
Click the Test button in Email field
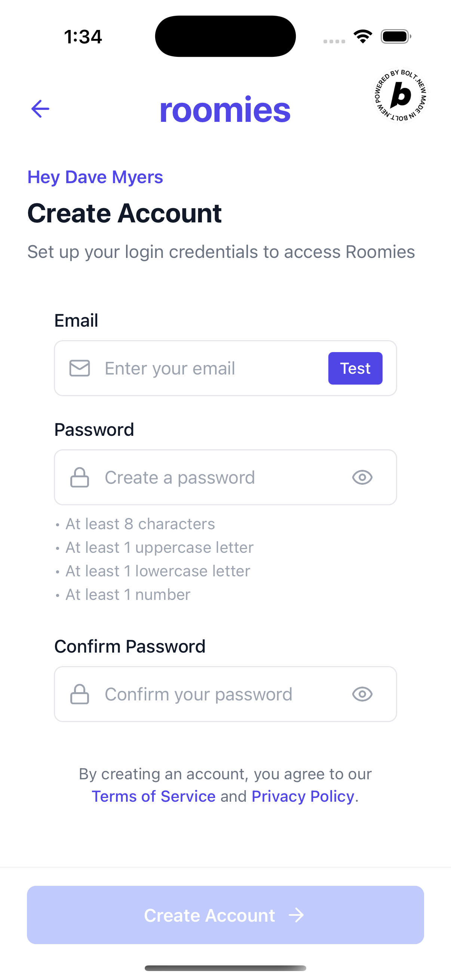point(355,368)
